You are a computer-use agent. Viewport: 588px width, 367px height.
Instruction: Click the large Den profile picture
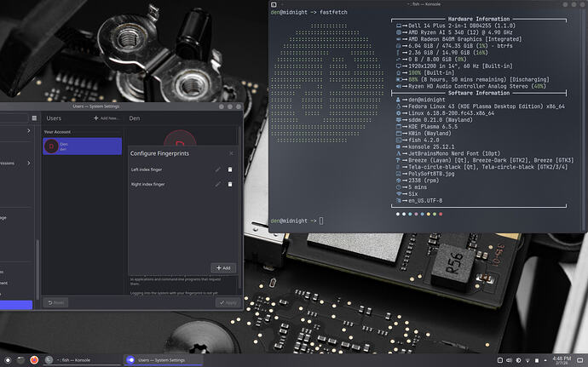point(180,138)
